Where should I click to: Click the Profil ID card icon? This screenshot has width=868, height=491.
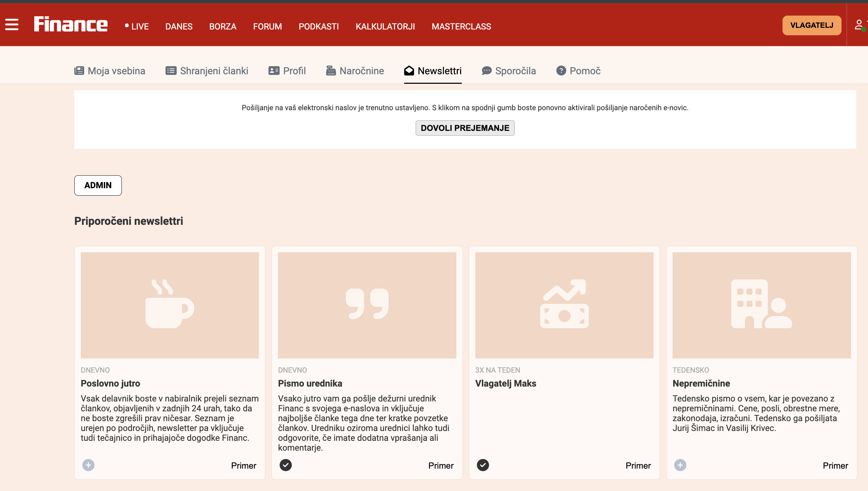point(274,71)
